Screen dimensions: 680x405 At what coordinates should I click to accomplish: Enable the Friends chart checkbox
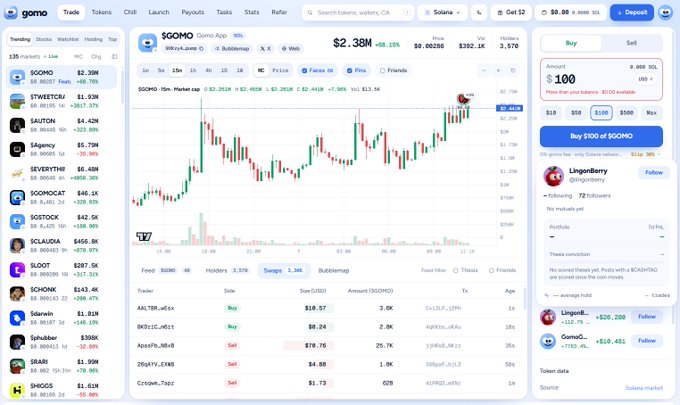click(382, 70)
